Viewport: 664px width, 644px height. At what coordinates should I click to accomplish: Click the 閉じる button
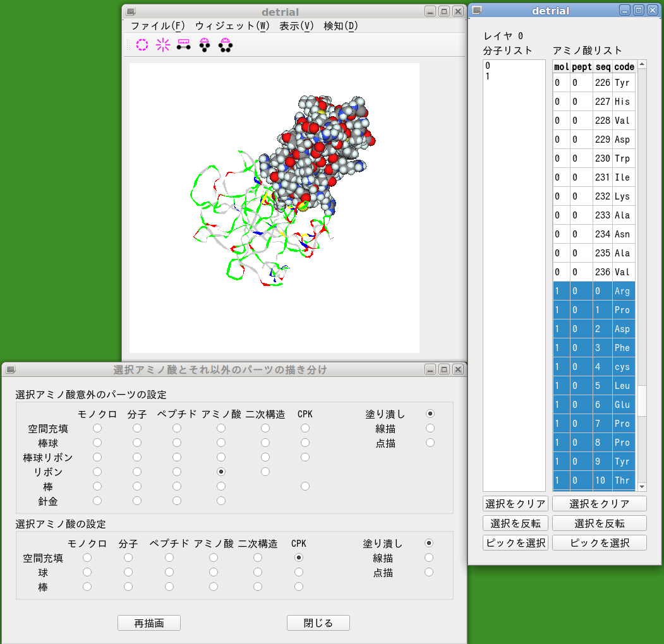[318, 623]
